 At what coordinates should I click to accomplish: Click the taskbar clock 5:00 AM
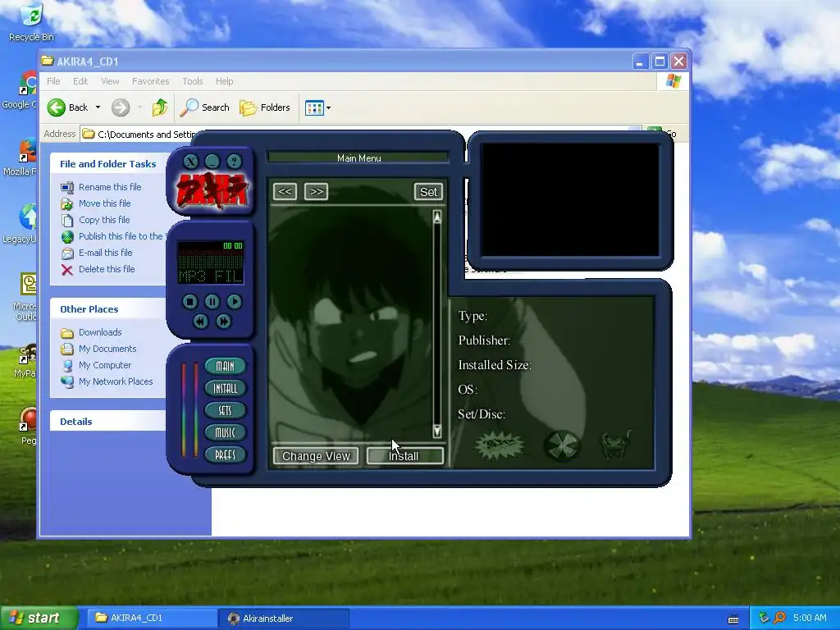[x=810, y=618]
